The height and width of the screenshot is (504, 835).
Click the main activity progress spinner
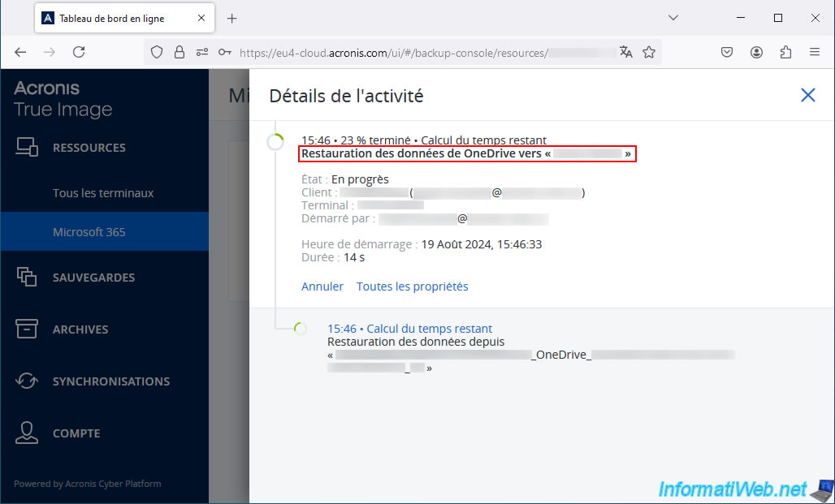pos(275,141)
